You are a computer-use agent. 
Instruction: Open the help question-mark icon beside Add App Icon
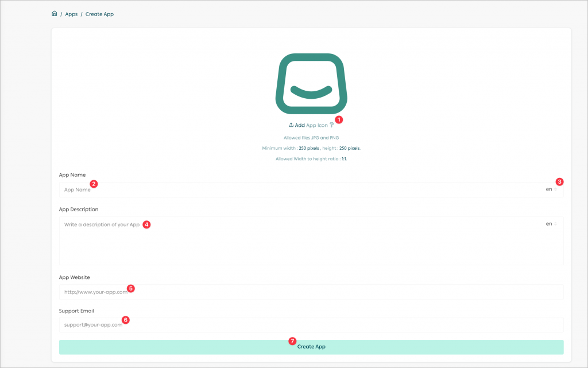pos(331,125)
